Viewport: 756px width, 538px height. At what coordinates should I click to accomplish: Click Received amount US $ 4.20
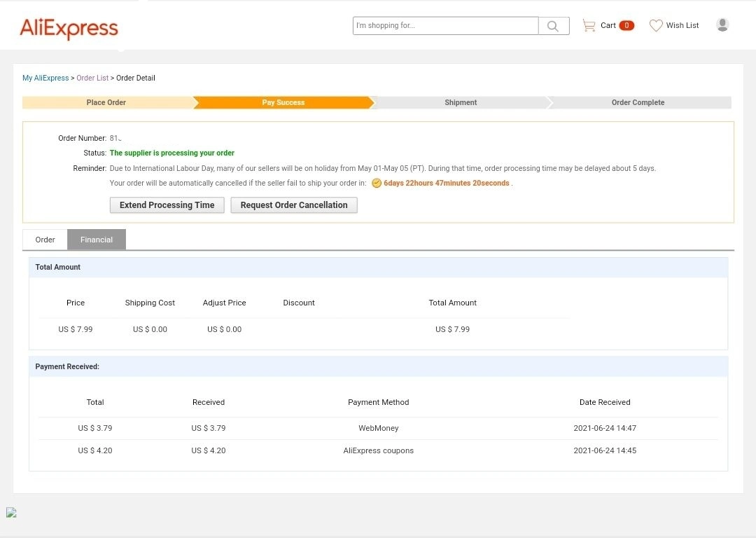click(209, 450)
